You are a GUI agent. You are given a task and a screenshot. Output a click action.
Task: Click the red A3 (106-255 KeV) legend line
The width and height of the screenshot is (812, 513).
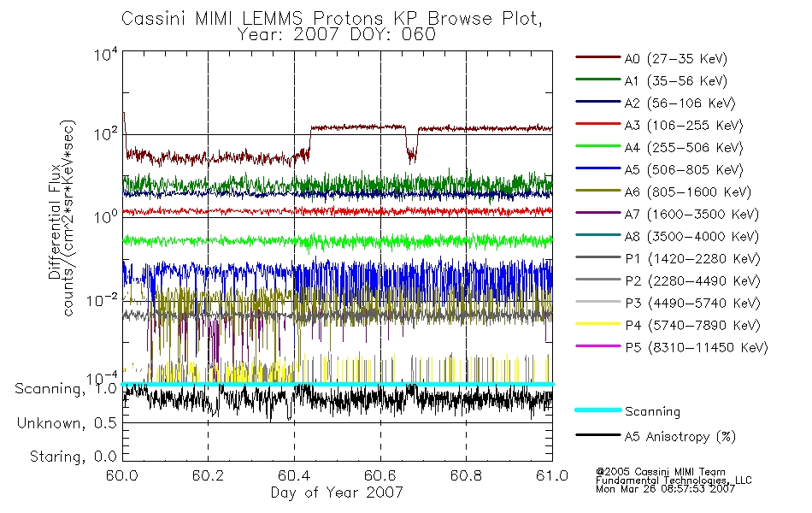(x=598, y=124)
